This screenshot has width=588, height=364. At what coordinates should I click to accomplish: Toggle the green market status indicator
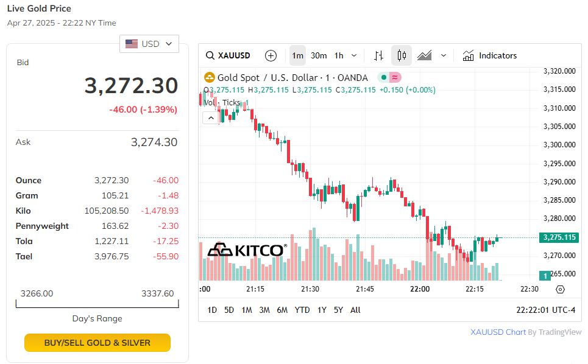click(x=383, y=77)
